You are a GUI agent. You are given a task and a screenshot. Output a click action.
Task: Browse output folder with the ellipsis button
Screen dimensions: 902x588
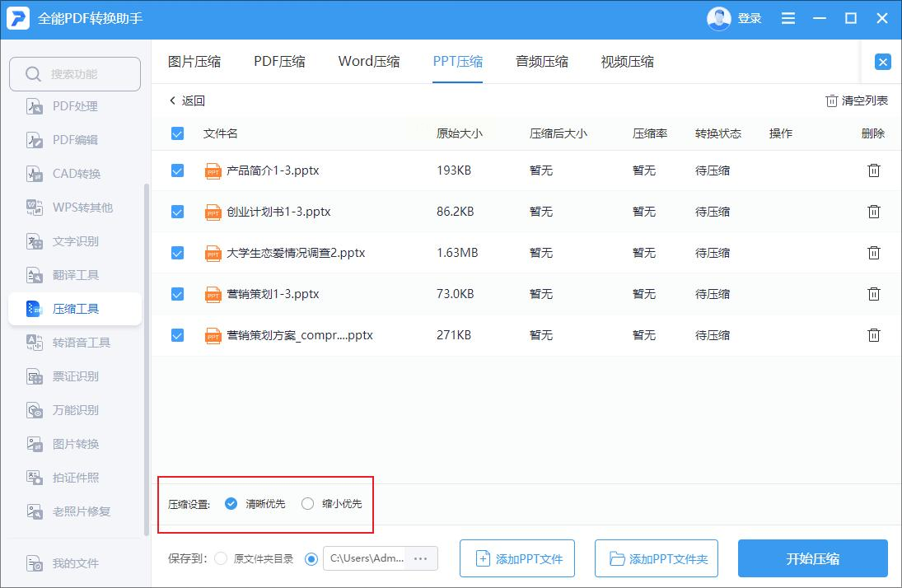point(420,558)
